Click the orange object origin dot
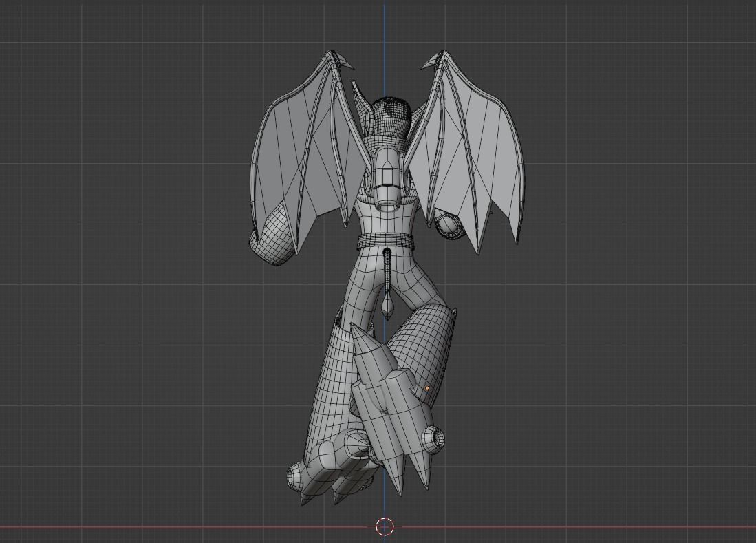This screenshot has height=543, width=756. (427, 387)
